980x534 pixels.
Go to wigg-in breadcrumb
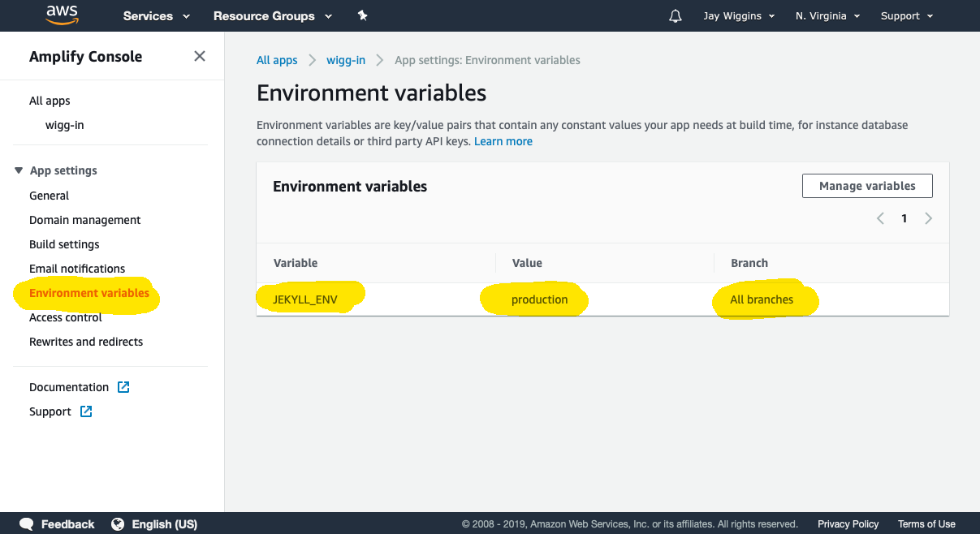click(346, 60)
